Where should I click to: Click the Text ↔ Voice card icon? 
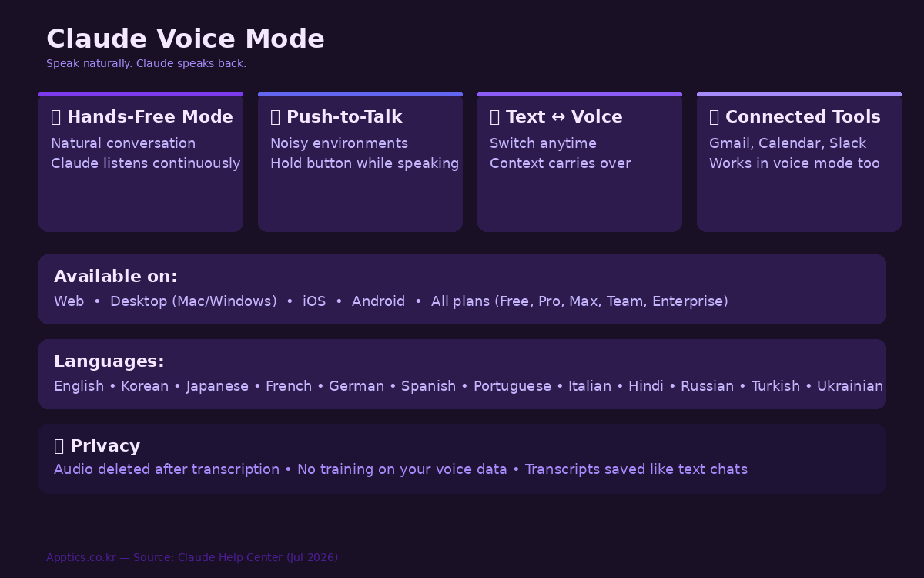click(495, 117)
